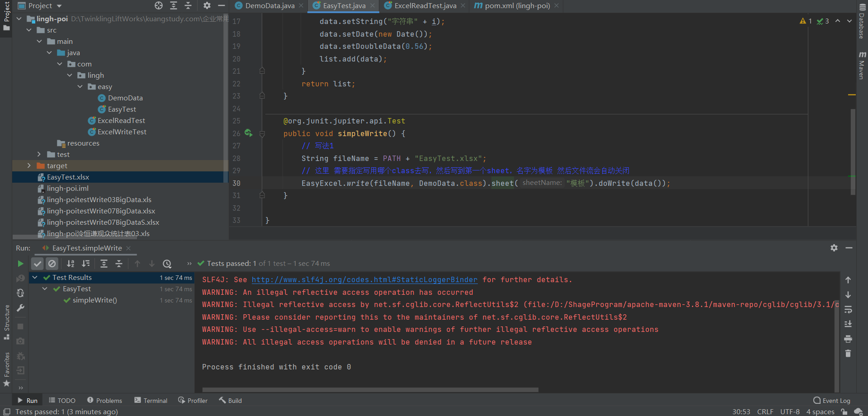Click the CRLF line separator status
The image size is (868, 416).
[765, 411]
